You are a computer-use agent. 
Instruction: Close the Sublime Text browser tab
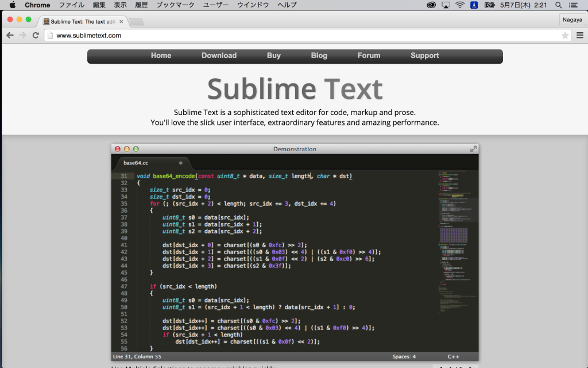[x=121, y=21]
